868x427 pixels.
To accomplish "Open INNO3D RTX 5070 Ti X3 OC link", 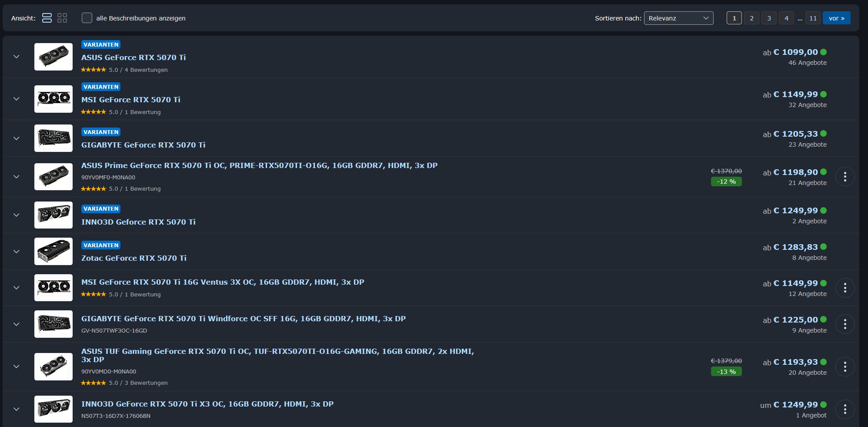I will [x=207, y=404].
